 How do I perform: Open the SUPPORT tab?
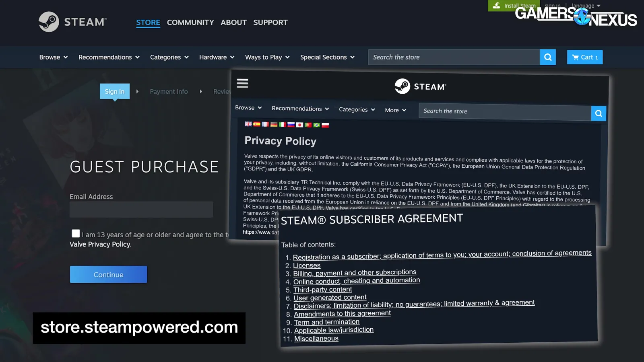point(270,23)
